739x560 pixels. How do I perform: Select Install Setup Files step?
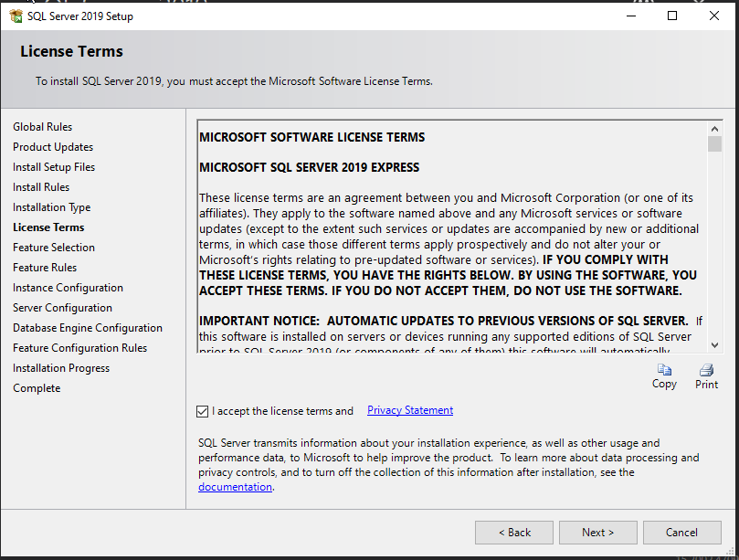(x=54, y=167)
